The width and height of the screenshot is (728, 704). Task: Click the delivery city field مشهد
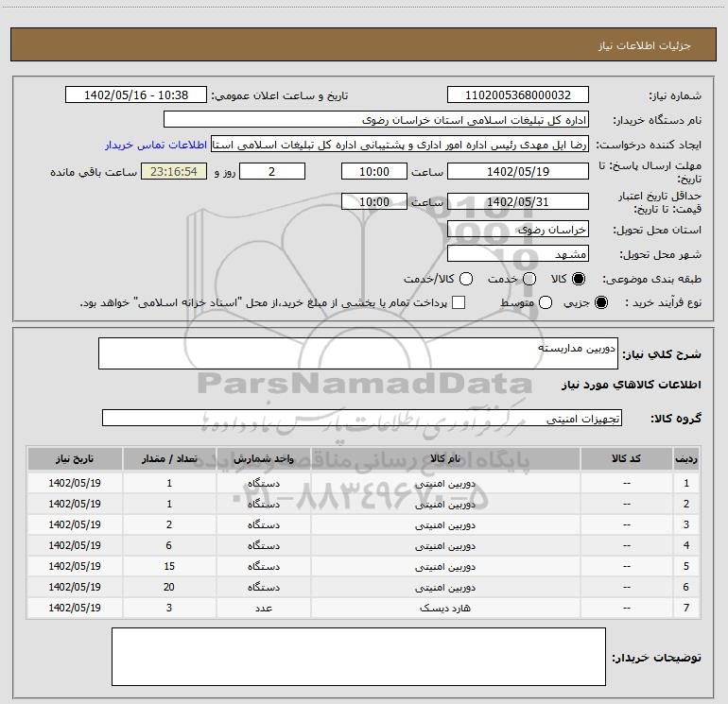pos(518,254)
